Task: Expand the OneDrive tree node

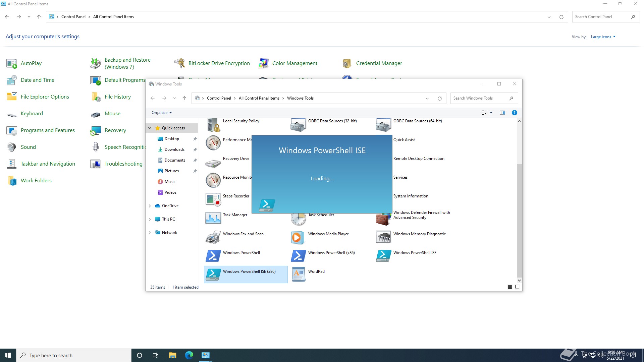Action: 150,206
